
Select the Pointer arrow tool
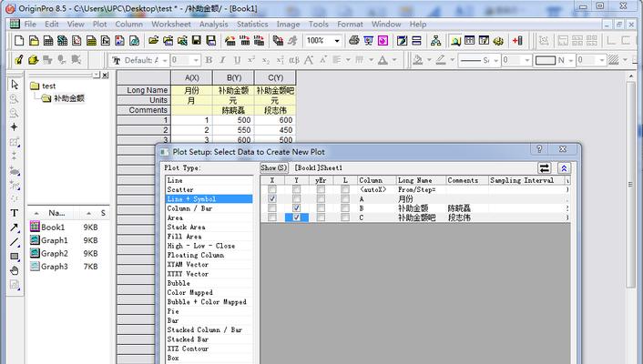tap(15, 85)
